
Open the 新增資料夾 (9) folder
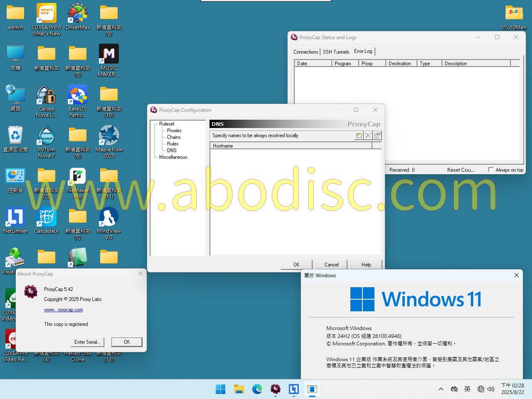point(109,20)
